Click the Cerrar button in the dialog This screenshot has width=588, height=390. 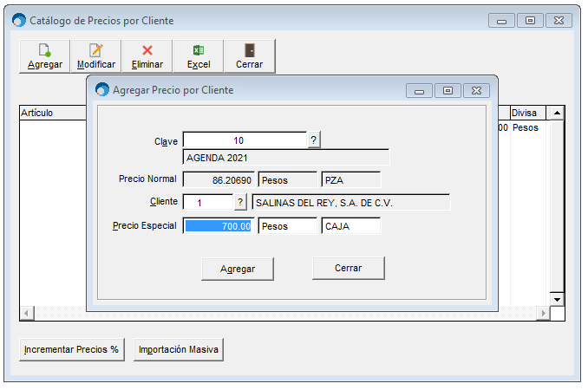click(349, 268)
